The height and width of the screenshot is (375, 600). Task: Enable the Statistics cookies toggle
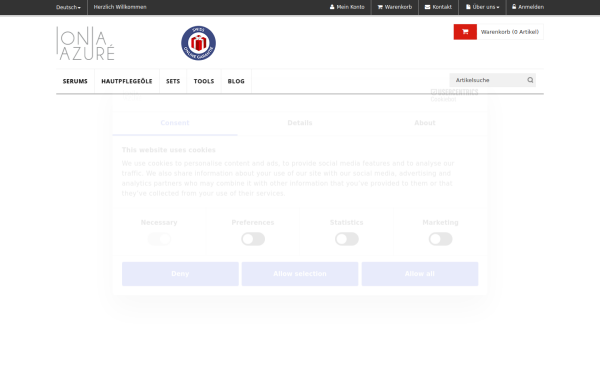point(347,239)
